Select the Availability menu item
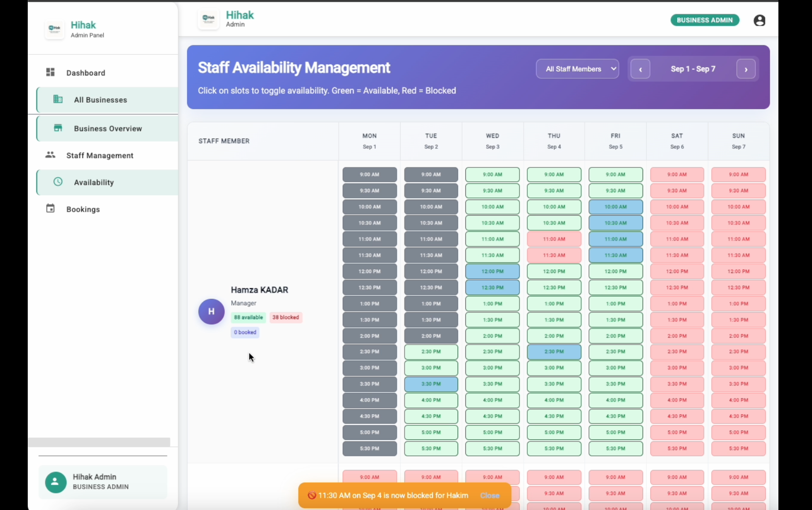This screenshot has width=812, height=510. [95, 182]
